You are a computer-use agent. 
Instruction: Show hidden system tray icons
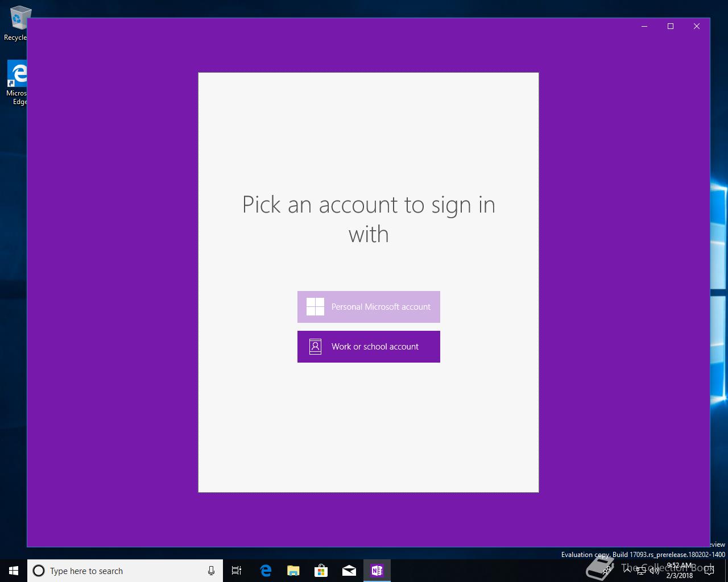(x=627, y=571)
